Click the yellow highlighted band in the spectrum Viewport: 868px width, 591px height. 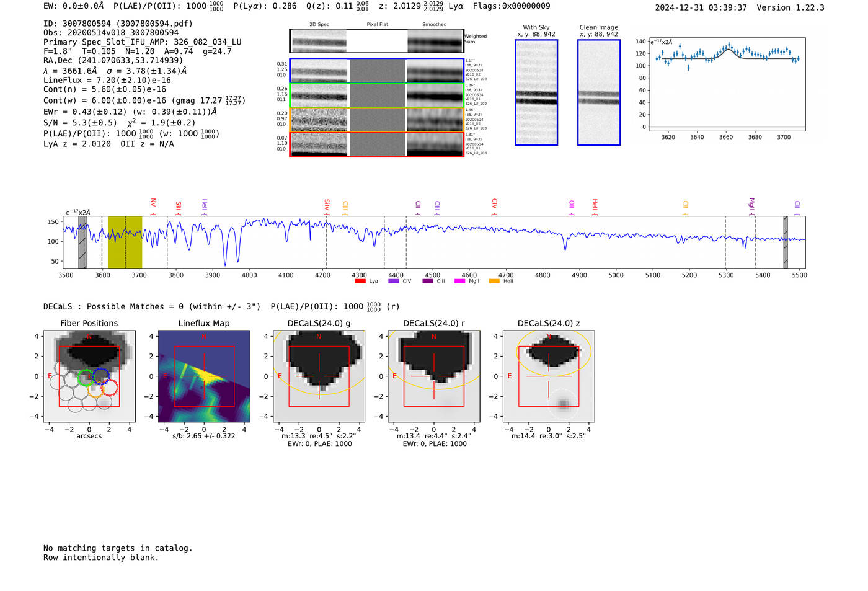point(125,242)
